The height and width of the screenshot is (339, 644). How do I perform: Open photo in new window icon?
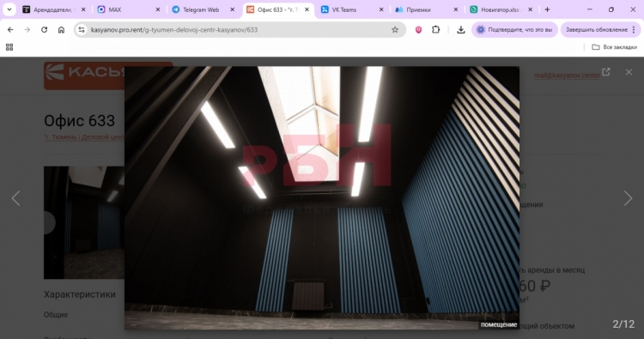606,72
